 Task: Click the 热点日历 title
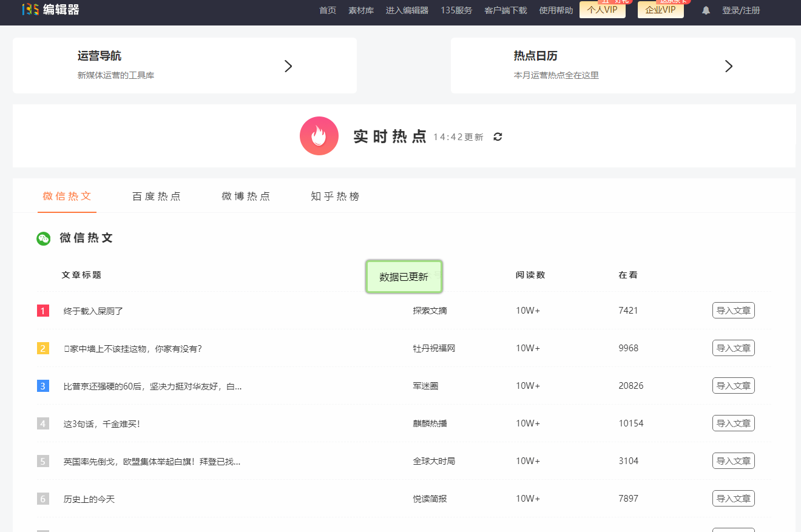click(536, 56)
